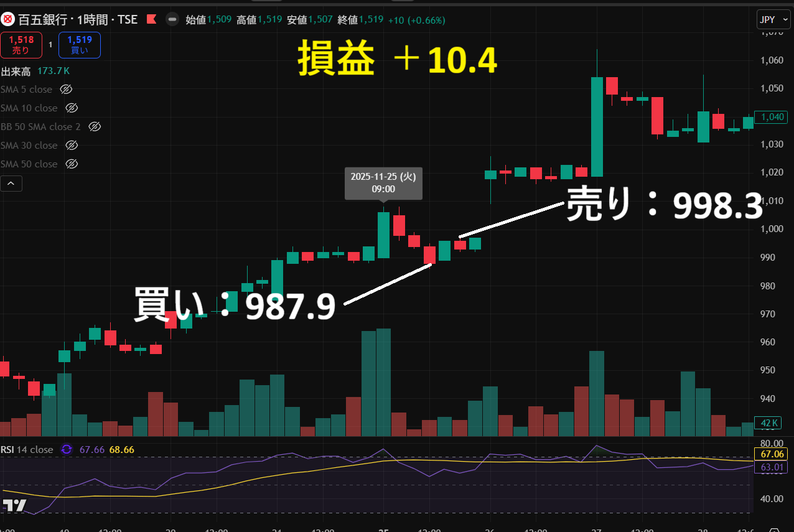Collapse the indicator legend with chevron
Image resolution: width=794 pixels, height=532 pixels.
[11, 184]
